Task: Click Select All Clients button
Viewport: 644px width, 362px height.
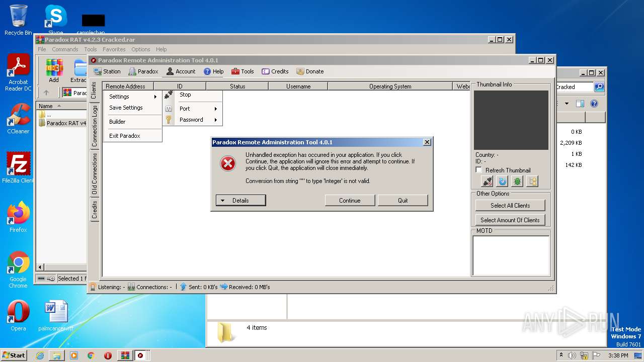Action: coord(510,205)
